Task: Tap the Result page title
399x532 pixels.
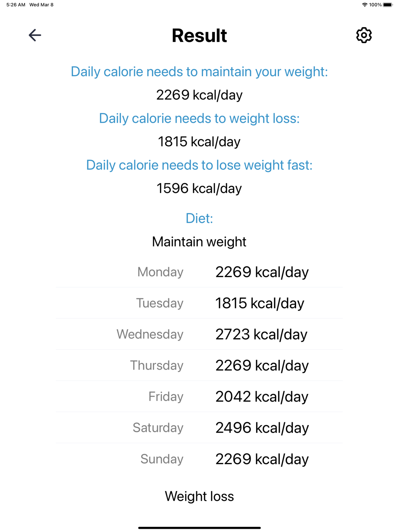Action: pyautogui.click(x=199, y=35)
